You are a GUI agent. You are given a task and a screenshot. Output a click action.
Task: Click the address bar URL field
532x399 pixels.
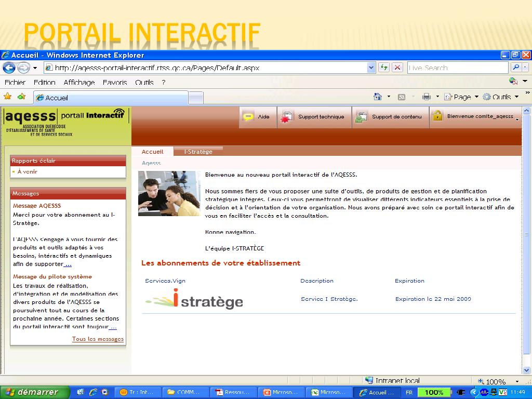(x=205, y=68)
